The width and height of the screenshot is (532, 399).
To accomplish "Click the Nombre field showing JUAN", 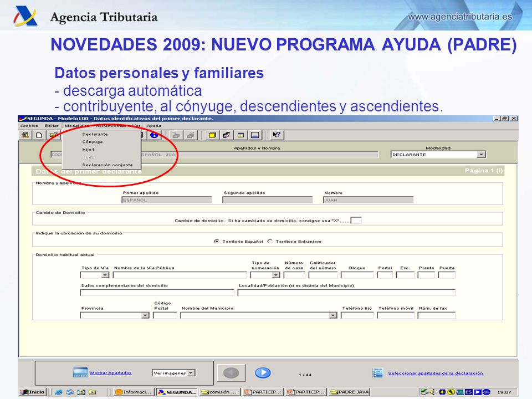I will (x=368, y=200).
